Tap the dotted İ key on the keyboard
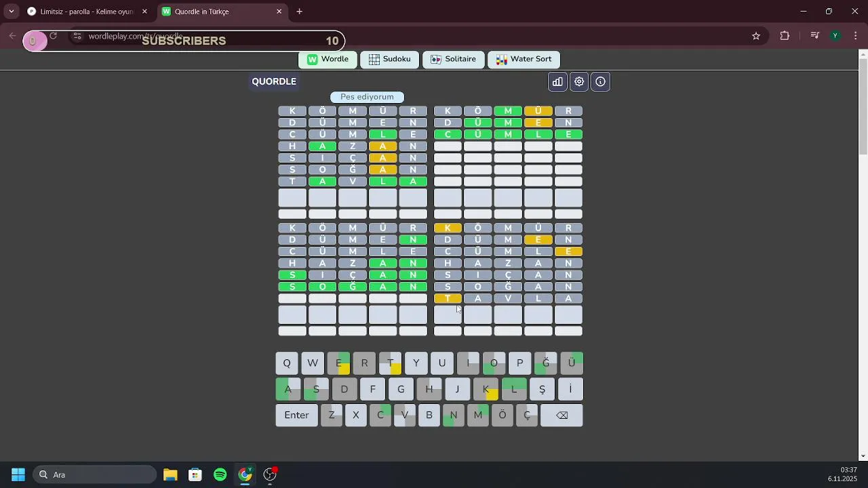 (x=570, y=389)
